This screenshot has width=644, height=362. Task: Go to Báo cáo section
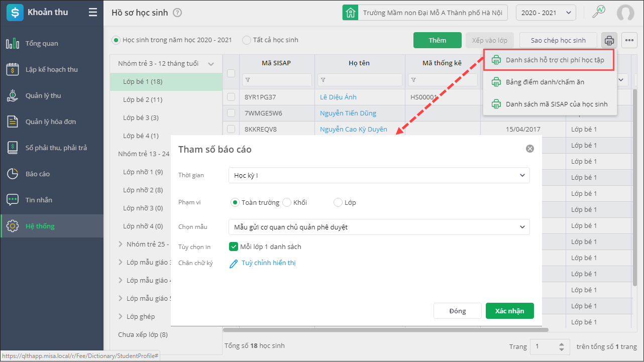52,174
